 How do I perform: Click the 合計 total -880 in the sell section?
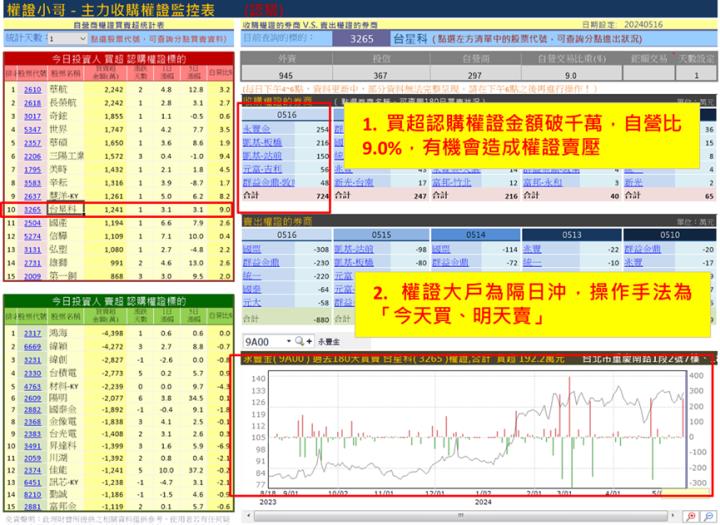(321, 319)
